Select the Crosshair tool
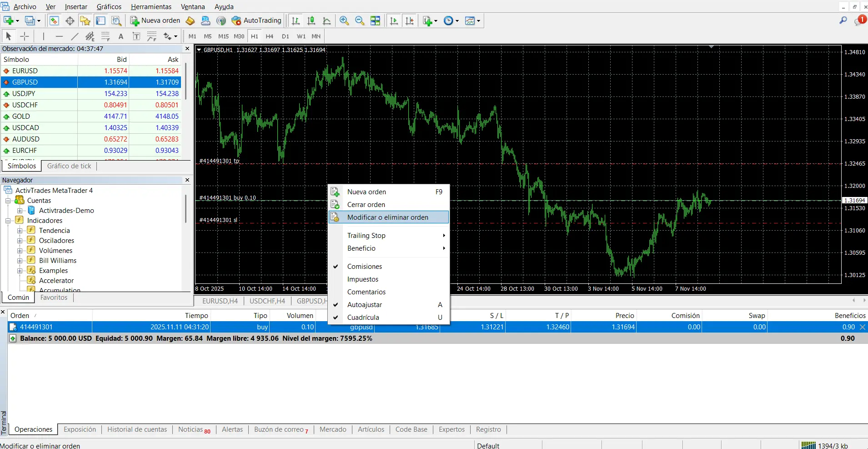 (x=24, y=36)
